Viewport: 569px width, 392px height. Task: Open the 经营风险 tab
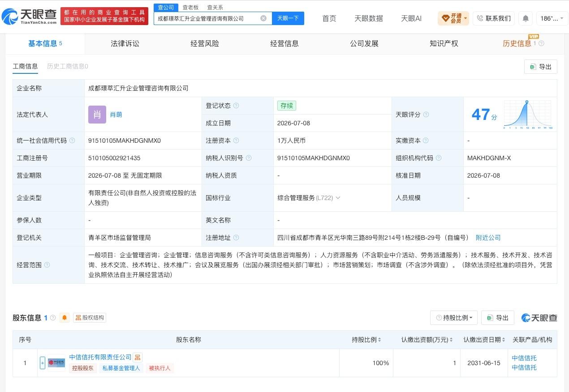205,43
